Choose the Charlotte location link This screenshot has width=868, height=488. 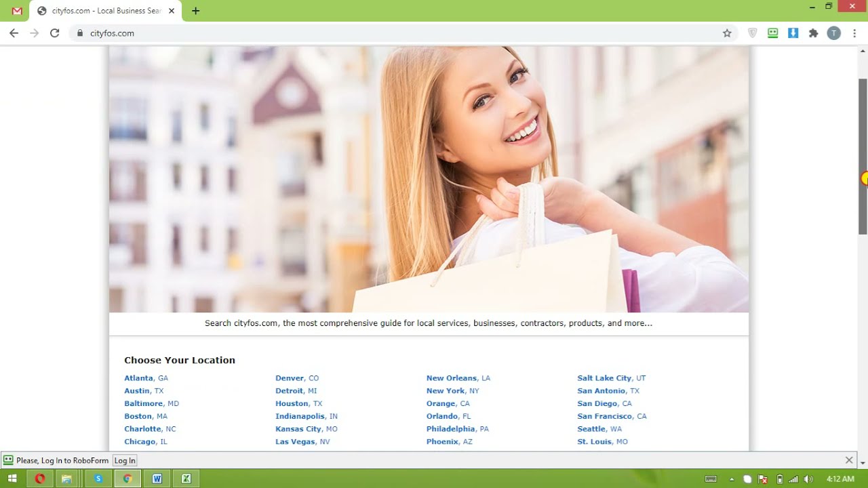[150, 429]
